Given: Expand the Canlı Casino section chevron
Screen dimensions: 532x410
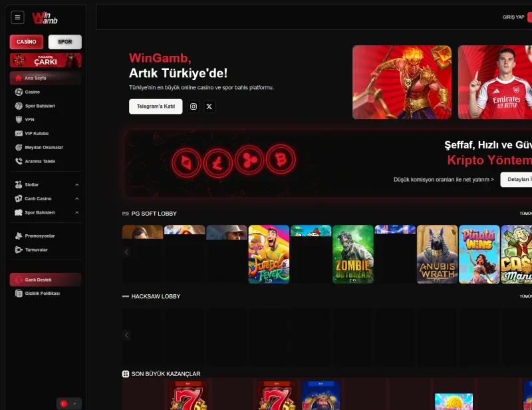Looking at the screenshot, I should 77,199.
